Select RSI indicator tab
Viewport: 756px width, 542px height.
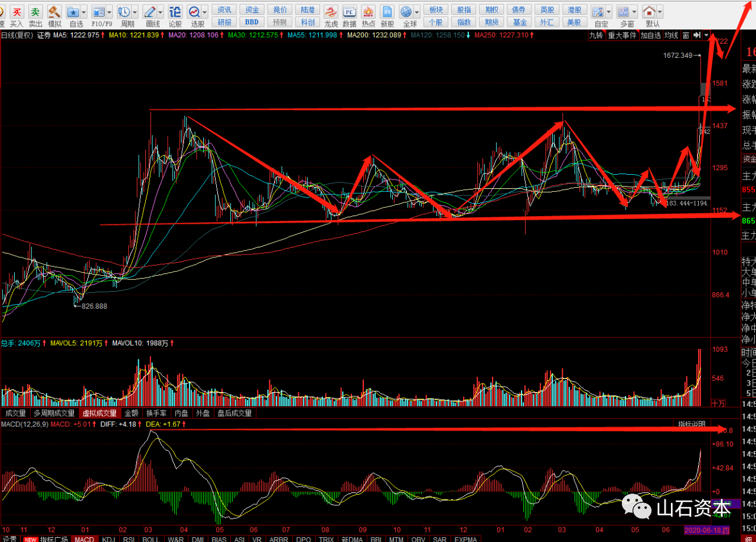[x=128, y=538]
